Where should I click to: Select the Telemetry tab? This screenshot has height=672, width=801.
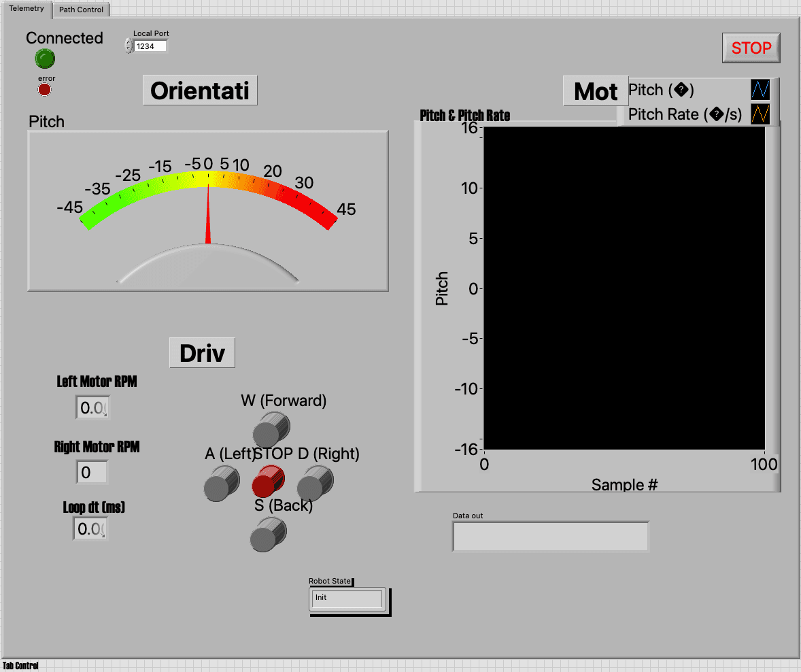tap(27, 9)
